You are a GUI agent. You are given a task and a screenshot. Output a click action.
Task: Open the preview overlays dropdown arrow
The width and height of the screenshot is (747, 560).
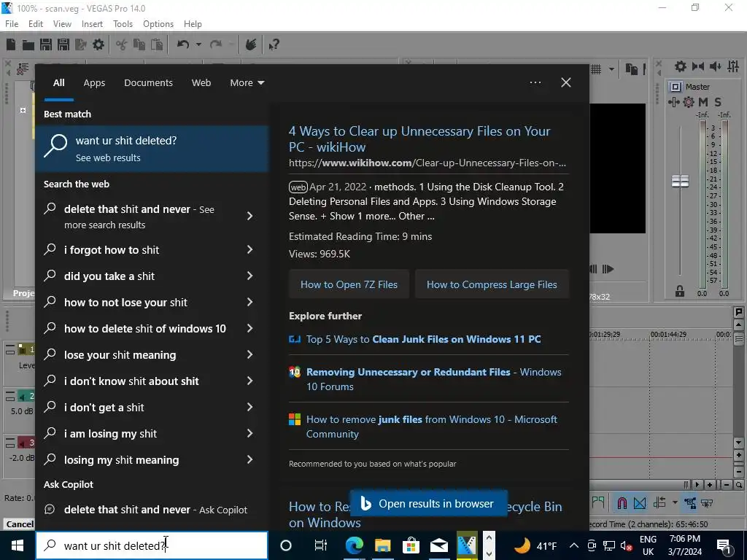pos(611,69)
